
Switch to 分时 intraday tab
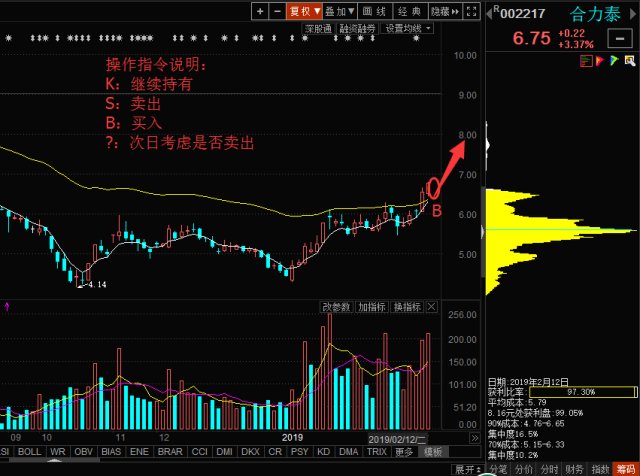(549, 470)
